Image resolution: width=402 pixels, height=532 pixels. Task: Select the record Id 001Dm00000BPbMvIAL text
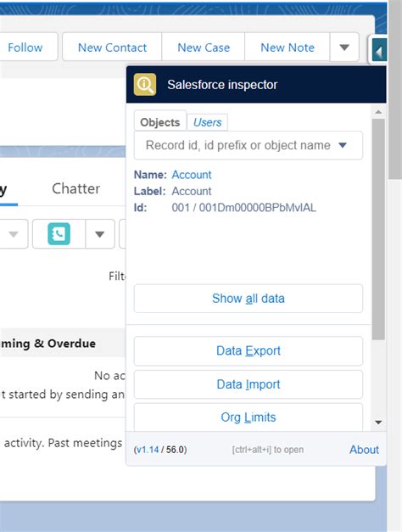tap(258, 207)
